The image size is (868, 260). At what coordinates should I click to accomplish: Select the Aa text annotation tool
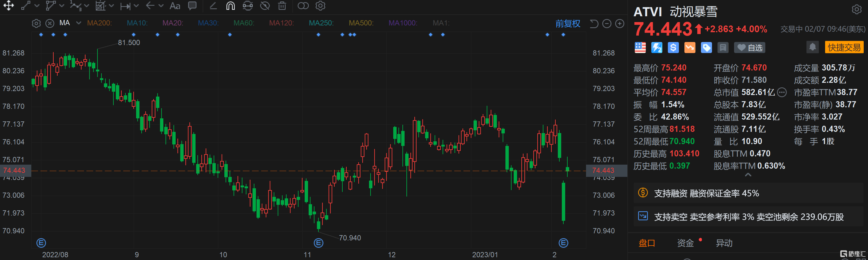pos(175,6)
